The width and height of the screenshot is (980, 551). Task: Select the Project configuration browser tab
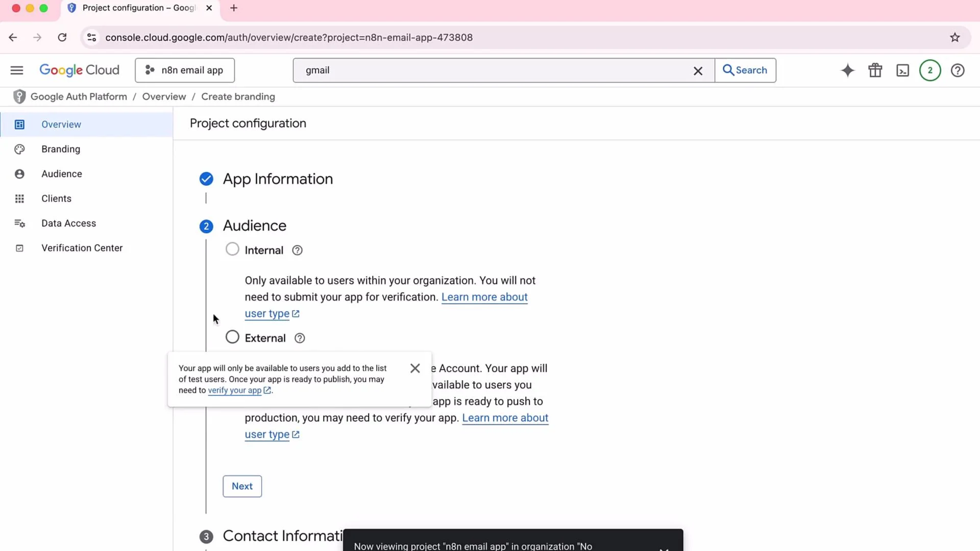[140, 9]
